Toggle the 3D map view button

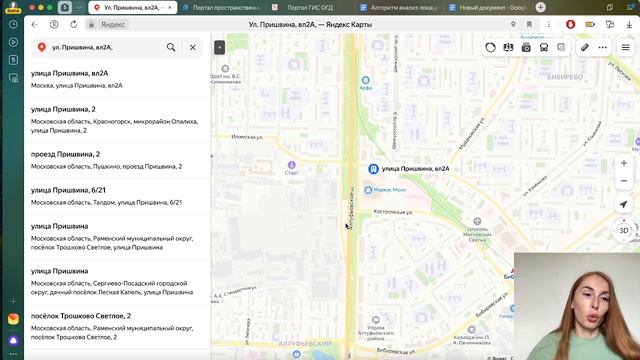point(624,231)
